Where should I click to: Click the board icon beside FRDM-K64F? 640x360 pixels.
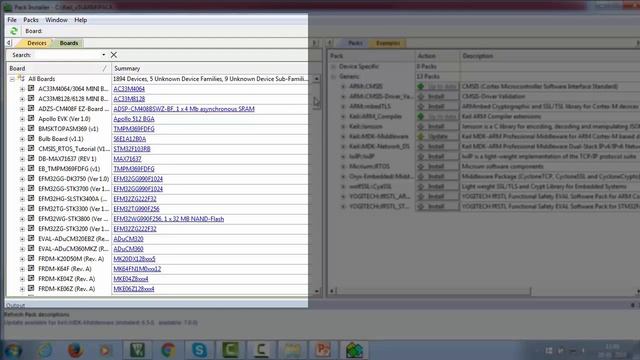[31, 269]
